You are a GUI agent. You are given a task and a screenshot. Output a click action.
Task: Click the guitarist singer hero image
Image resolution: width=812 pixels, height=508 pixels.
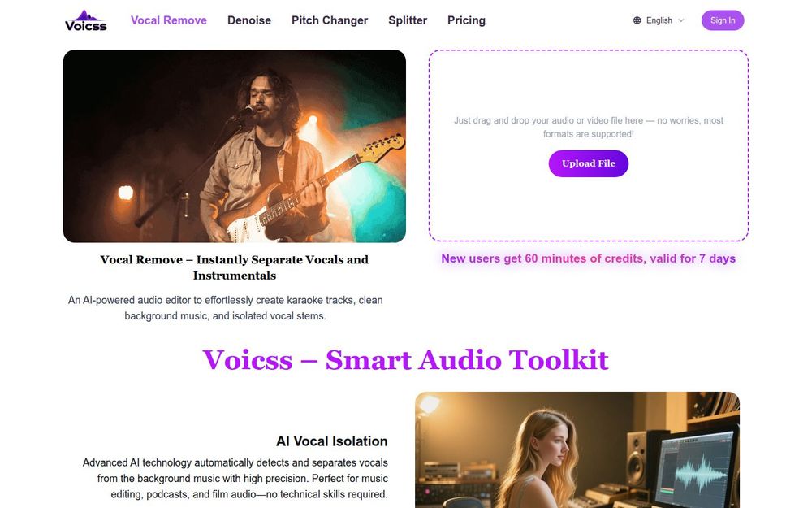click(235, 146)
